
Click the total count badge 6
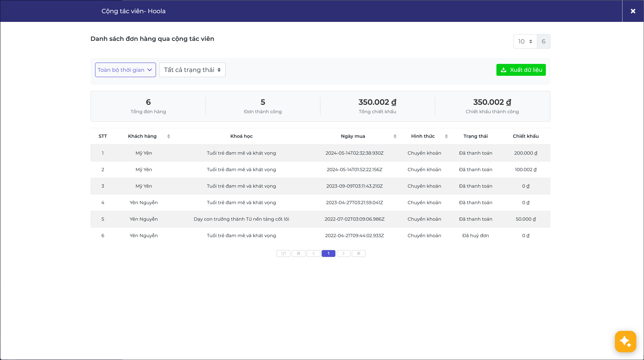[x=544, y=41]
